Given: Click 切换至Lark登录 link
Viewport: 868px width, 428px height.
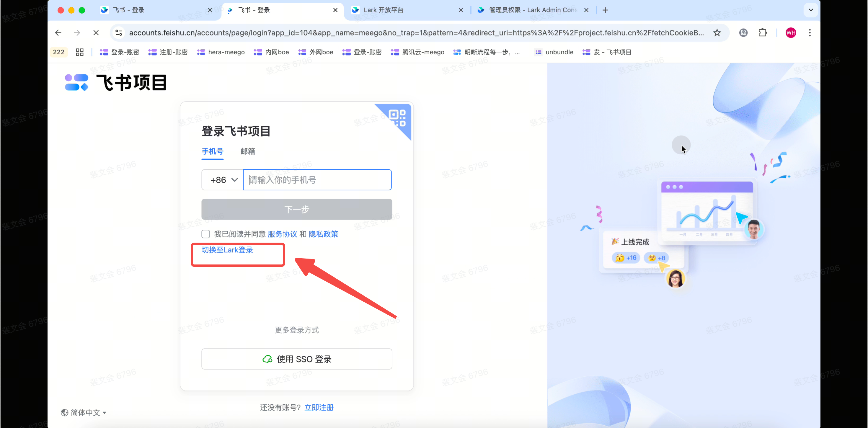Looking at the screenshot, I should (227, 250).
